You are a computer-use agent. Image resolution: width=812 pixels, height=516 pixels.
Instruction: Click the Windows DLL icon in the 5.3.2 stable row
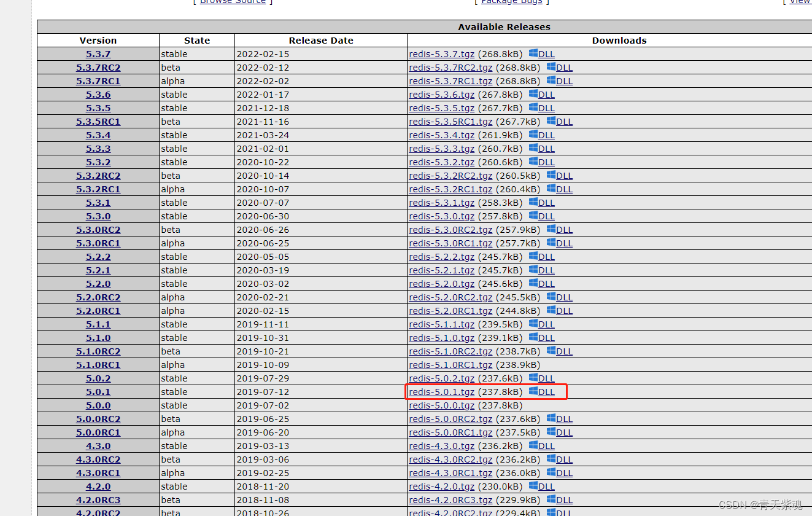[533, 162]
